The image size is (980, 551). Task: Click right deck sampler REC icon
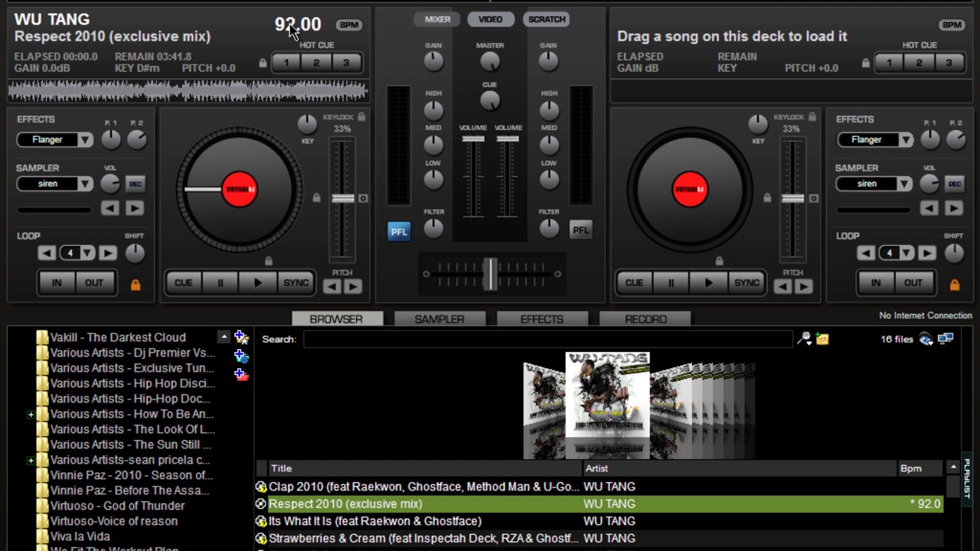click(955, 184)
